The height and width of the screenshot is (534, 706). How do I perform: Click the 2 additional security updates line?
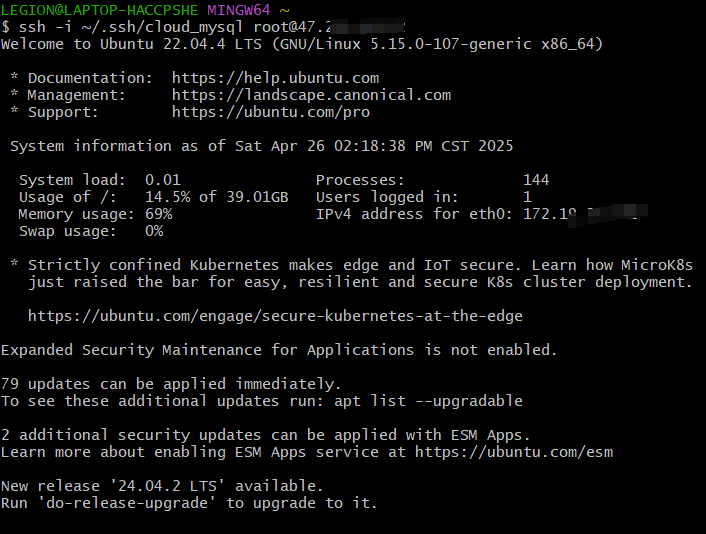266,435
